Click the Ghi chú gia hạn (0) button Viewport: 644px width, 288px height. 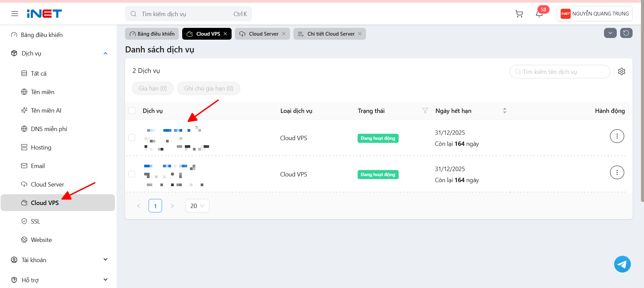[209, 88]
